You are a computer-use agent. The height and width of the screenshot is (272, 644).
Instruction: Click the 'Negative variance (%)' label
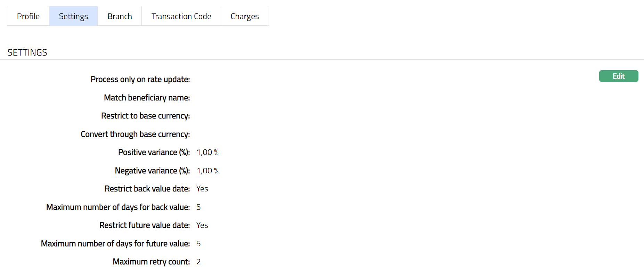point(152,171)
